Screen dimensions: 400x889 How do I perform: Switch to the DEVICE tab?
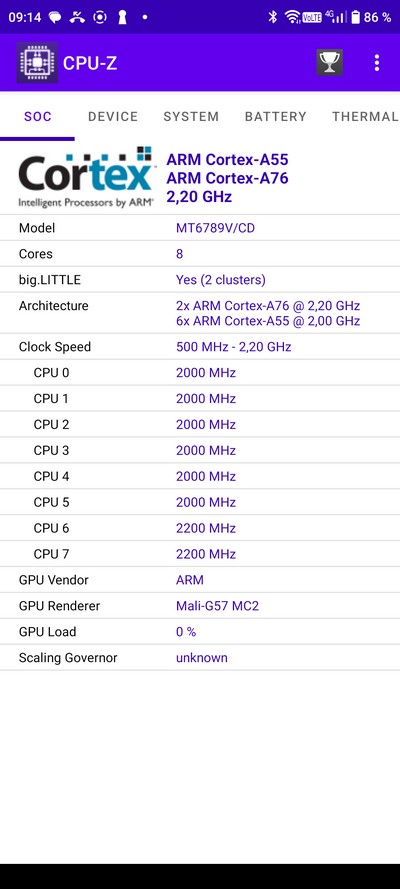pyautogui.click(x=113, y=117)
